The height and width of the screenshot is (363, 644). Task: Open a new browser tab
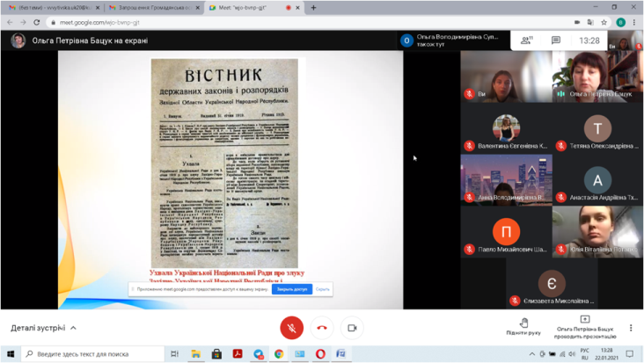(313, 8)
